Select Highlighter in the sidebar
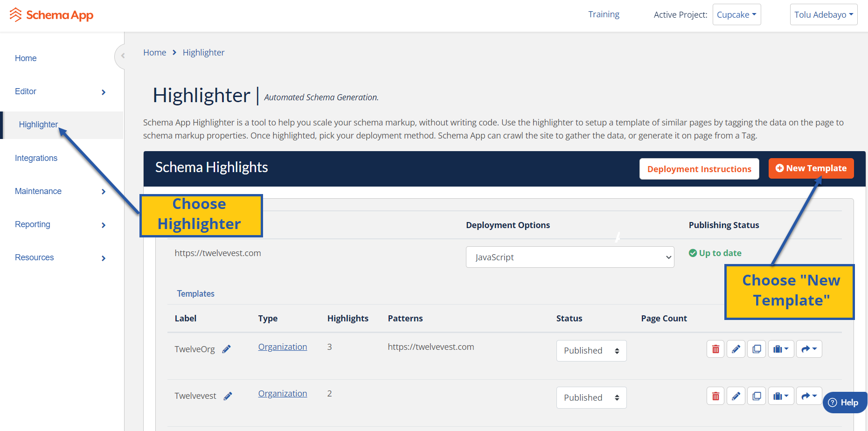The height and width of the screenshot is (431, 868). click(38, 125)
